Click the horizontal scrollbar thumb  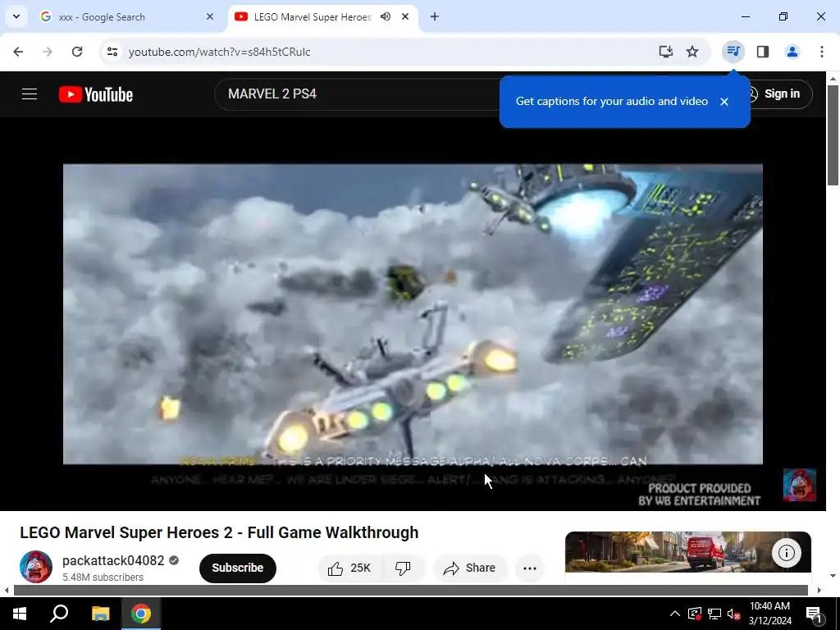point(411,591)
